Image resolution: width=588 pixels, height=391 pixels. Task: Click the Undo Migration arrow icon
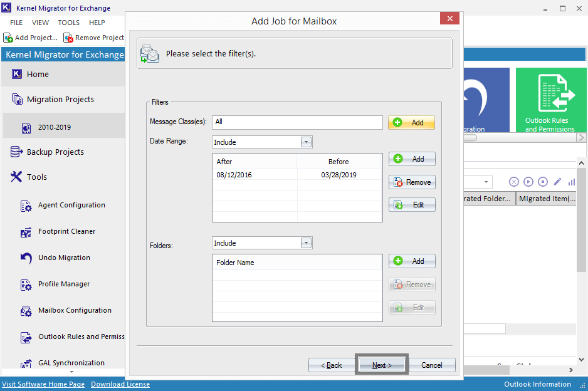(x=26, y=258)
